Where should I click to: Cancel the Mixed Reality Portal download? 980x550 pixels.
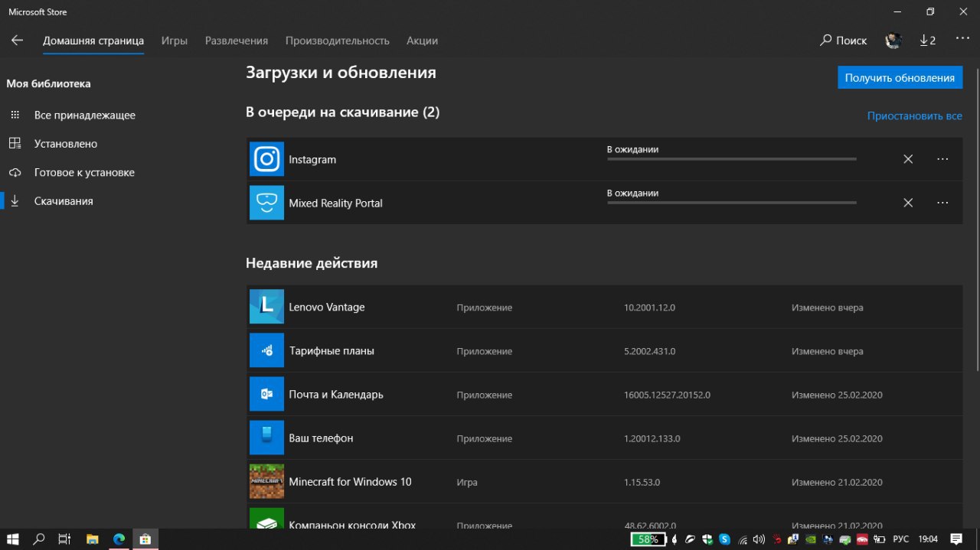click(908, 203)
